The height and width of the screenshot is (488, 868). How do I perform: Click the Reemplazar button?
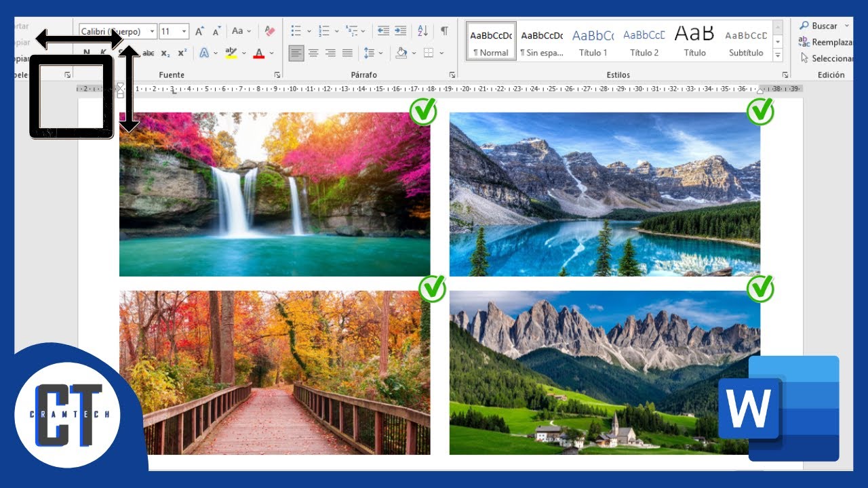click(826, 42)
